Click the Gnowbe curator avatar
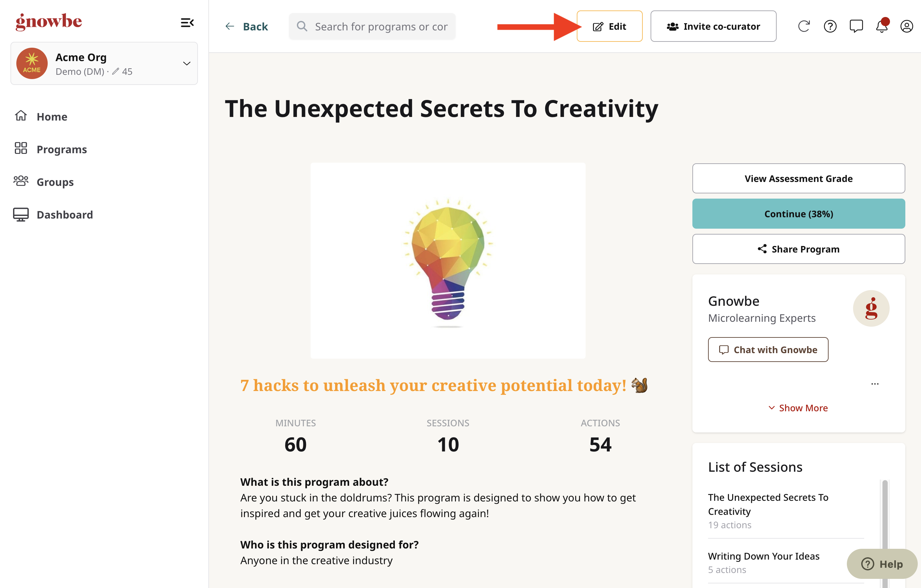 click(871, 308)
